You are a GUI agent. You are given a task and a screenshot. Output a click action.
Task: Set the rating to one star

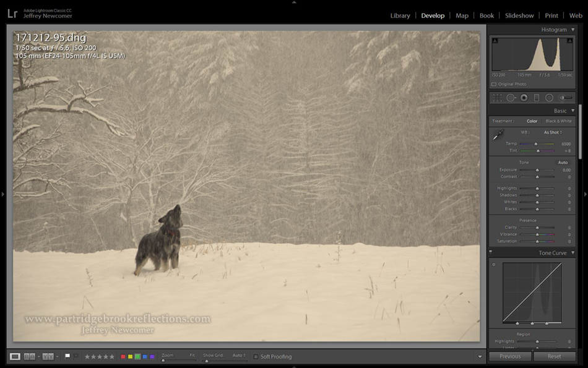tap(87, 357)
